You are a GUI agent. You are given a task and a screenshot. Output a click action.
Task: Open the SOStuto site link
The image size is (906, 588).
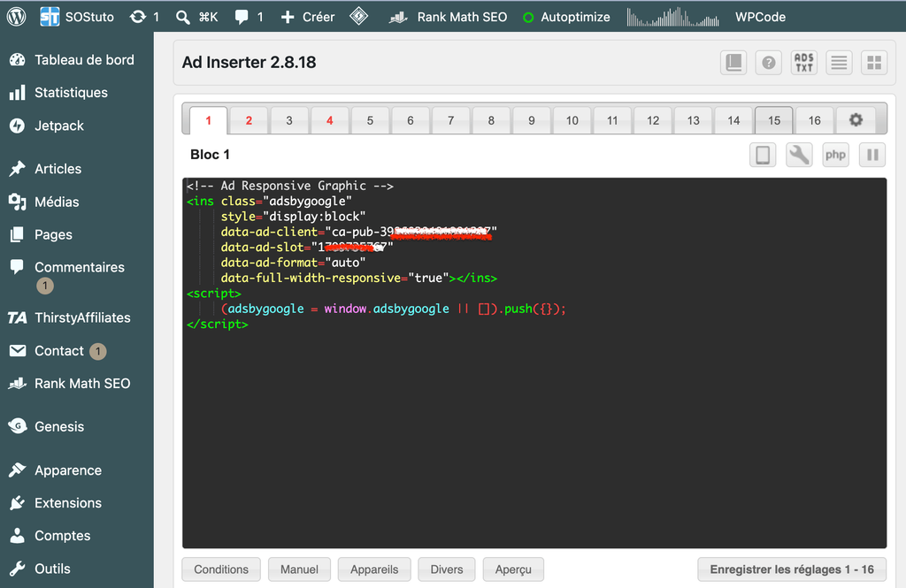click(x=77, y=17)
